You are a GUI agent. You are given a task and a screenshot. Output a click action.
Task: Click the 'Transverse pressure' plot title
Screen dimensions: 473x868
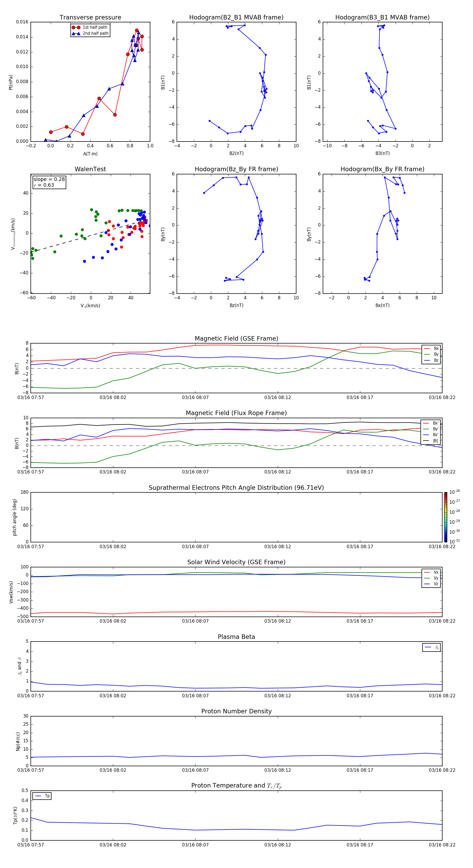[x=90, y=18]
